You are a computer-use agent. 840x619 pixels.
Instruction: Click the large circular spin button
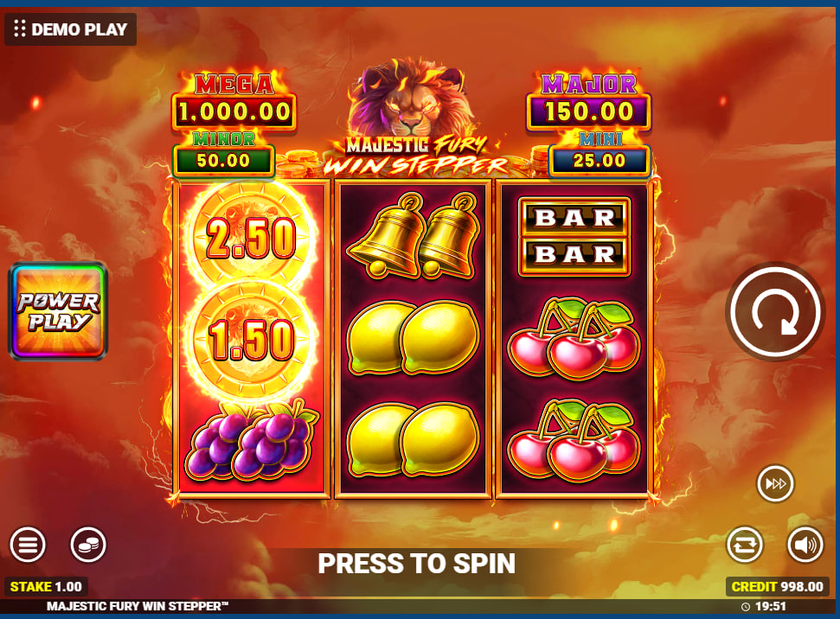[775, 311]
